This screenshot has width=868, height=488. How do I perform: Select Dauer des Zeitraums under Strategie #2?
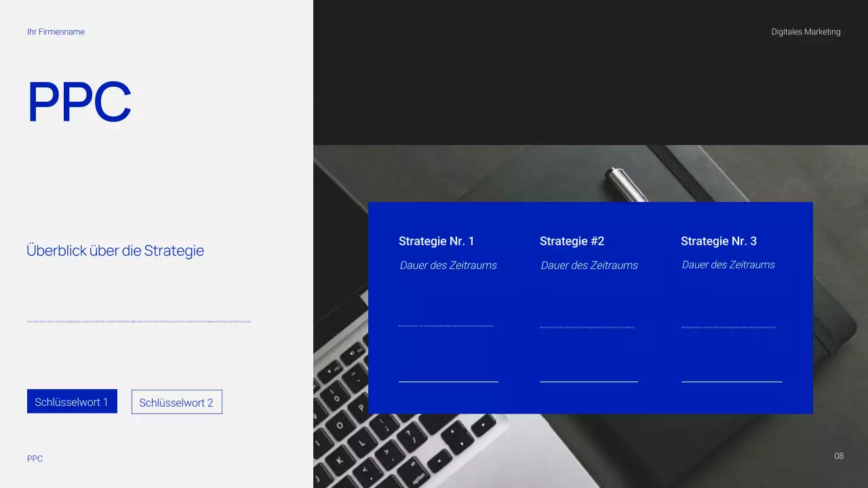coord(589,266)
